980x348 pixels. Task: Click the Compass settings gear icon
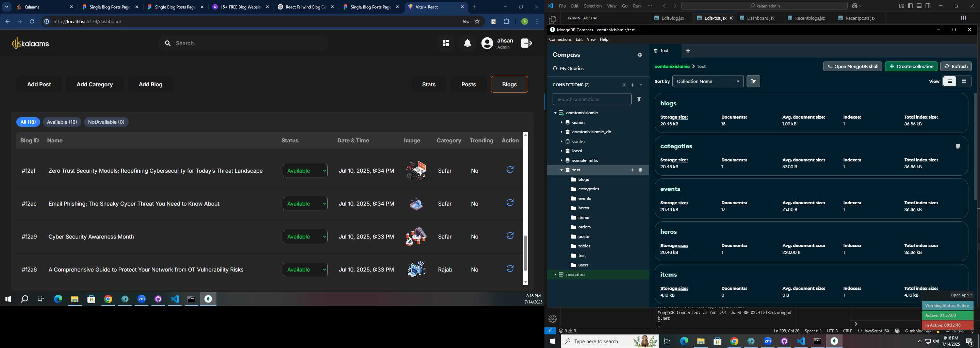[x=639, y=55]
